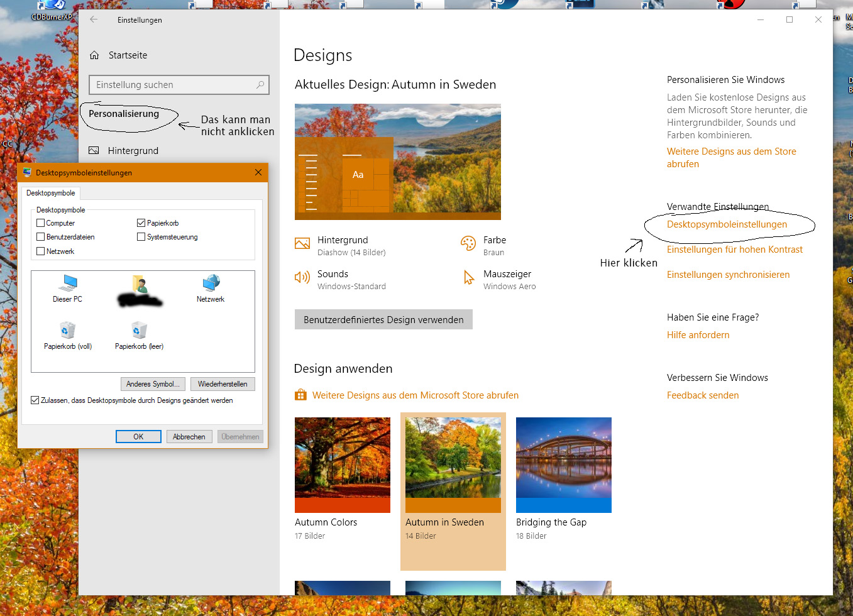Close the Desktopsymboleinstellungen dialog
Image resolution: width=853 pixels, height=616 pixels.
258,172
